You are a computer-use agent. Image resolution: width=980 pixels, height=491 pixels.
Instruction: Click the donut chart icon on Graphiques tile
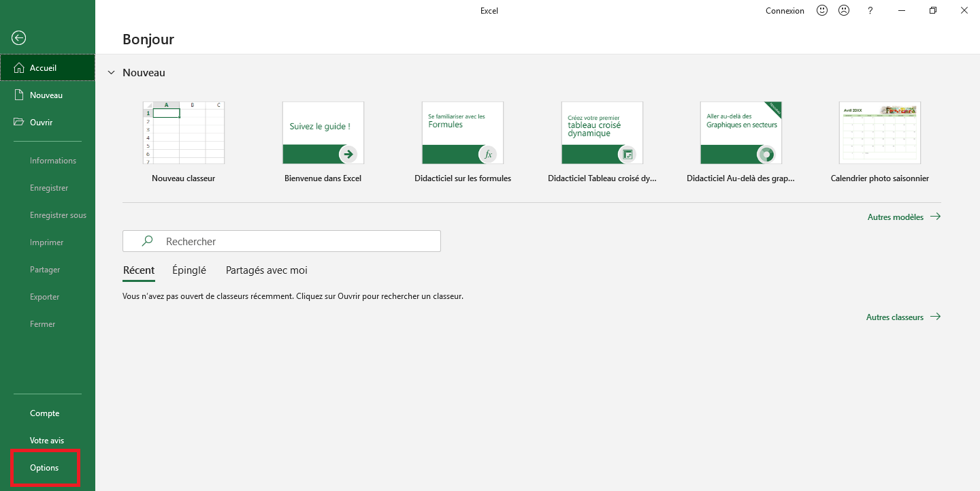pyautogui.click(x=766, y=155)
